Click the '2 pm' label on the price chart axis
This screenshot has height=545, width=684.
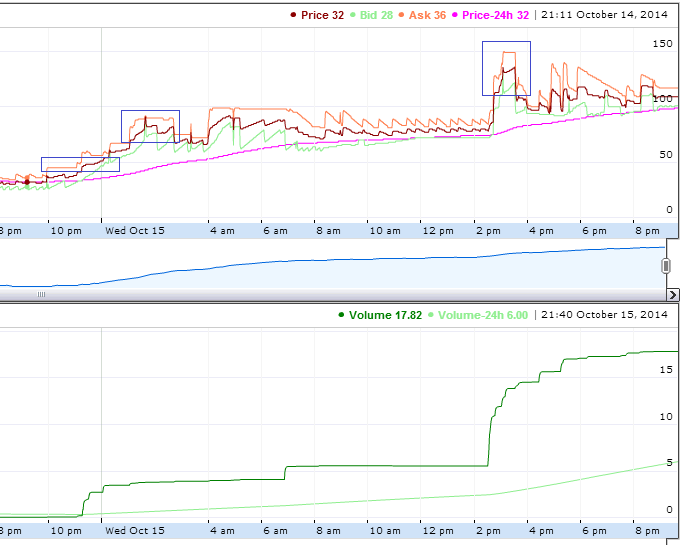coord(488,230)
